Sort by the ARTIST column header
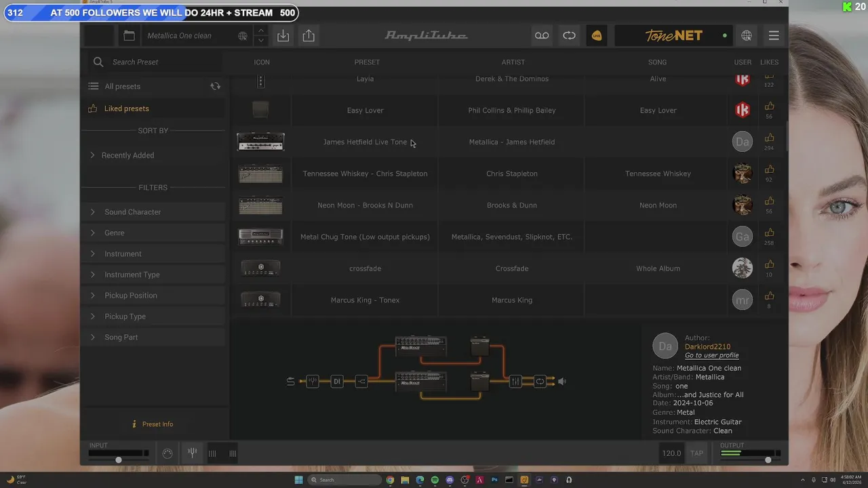 [x=513, y=62]
